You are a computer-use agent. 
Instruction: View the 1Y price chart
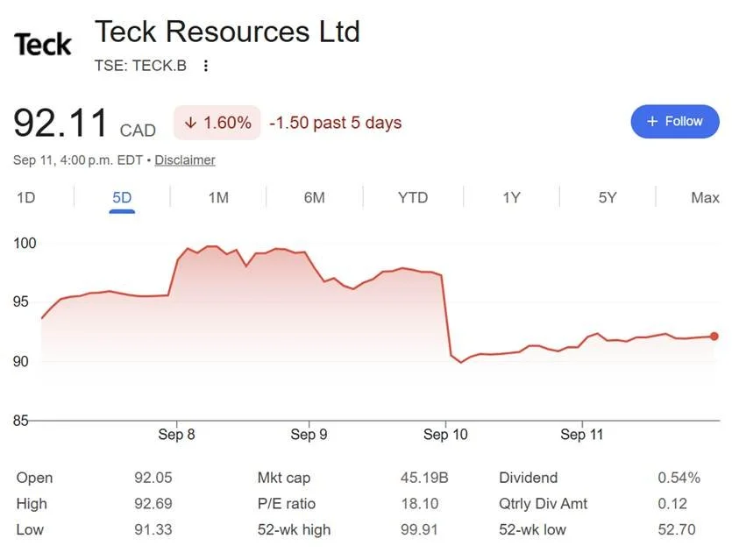[x=512, y=197]
